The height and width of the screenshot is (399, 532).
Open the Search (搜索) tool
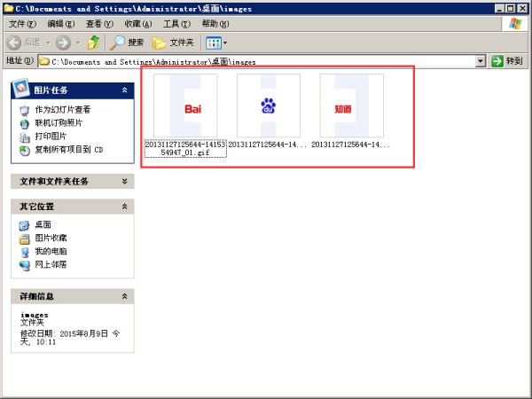point(127,43)
